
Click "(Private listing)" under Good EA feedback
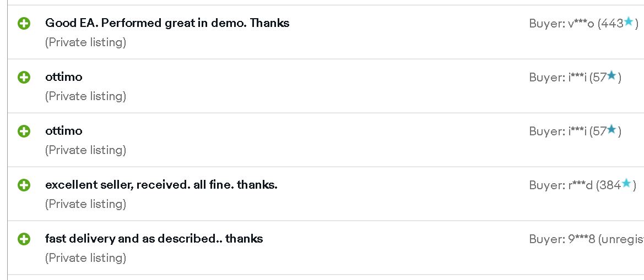tap(85, 42)
